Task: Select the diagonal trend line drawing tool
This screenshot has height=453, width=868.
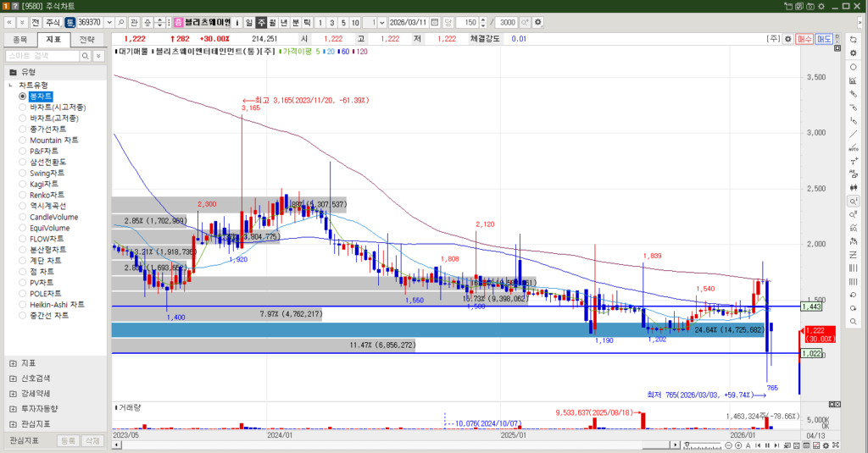Action: coord(853,134)
